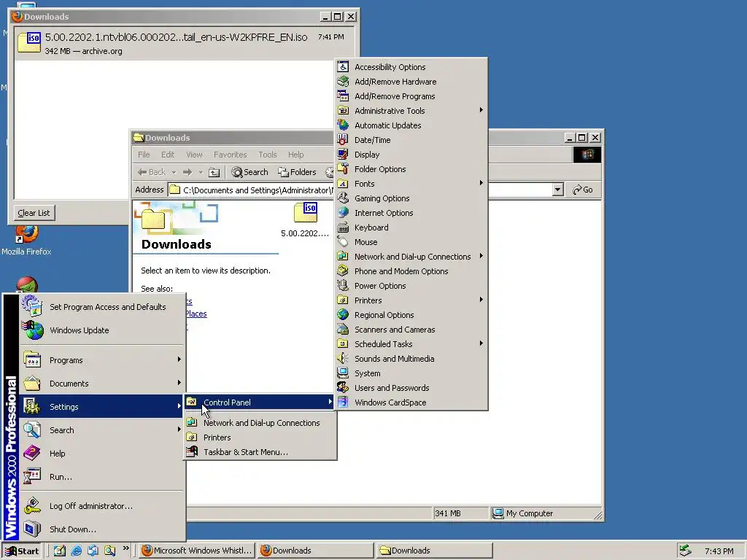The width and height of the screenshot is (747, 560).
Task: Open Regional Options globe icon
Action: pyautogui.click(x=343, y=315)
